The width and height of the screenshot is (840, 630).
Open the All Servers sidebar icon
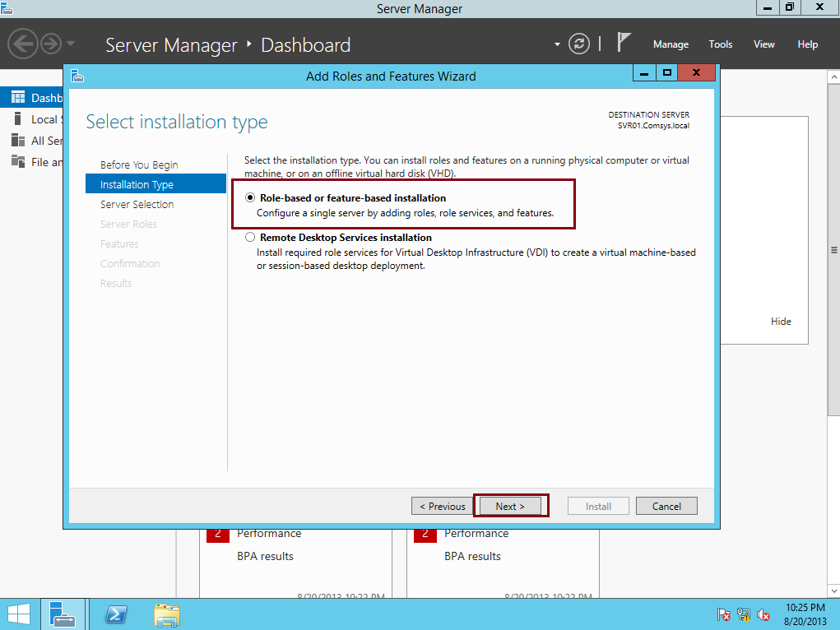pos(18,141)
